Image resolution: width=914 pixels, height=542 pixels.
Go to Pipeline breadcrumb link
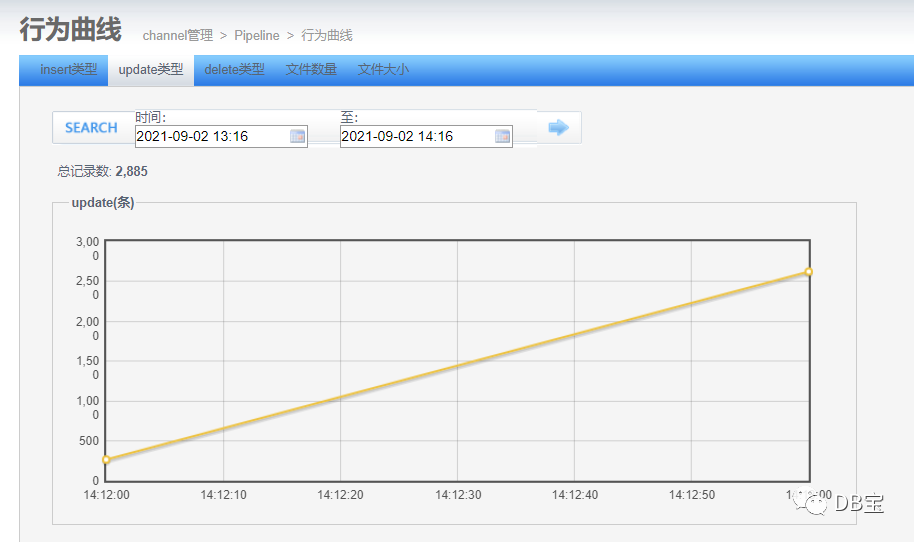(x=256, y=36)
